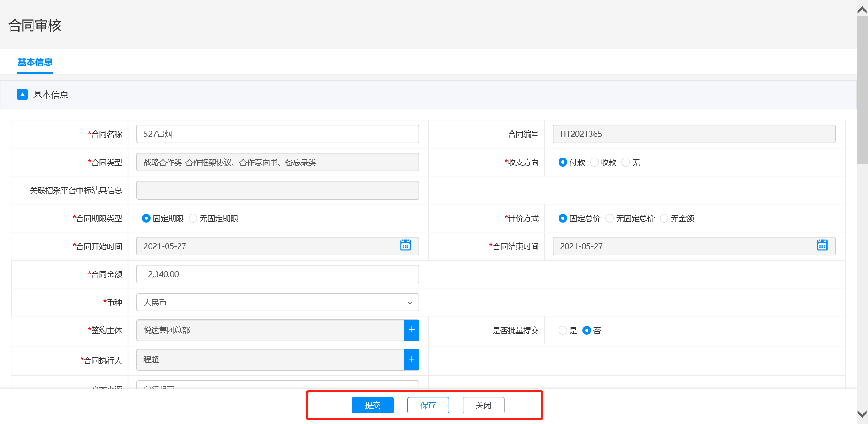Click into the 合同名称 input field
Screen dimensions: 868x424
click(277, 134)
